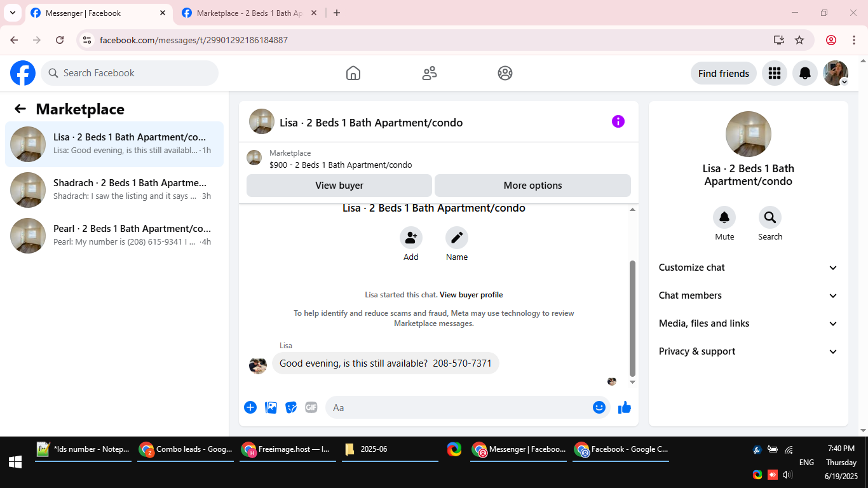Screen dimensions: 868x488
Task: Attach a photo file in composer
Action: pos(271,407)
